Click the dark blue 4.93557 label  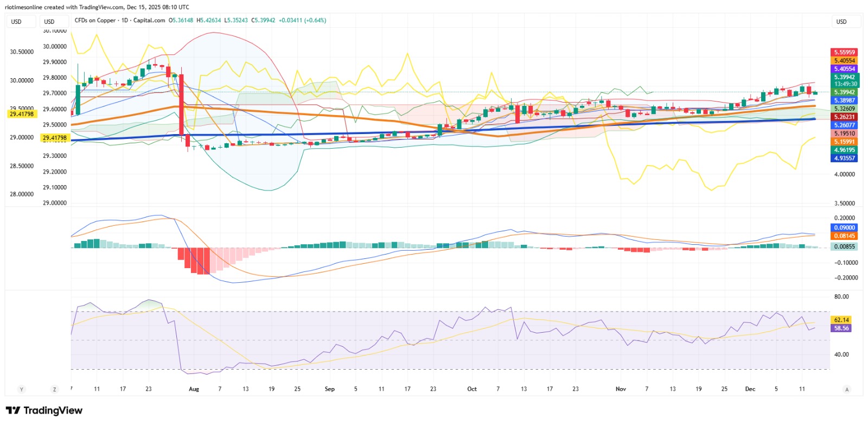click(844, 158)
